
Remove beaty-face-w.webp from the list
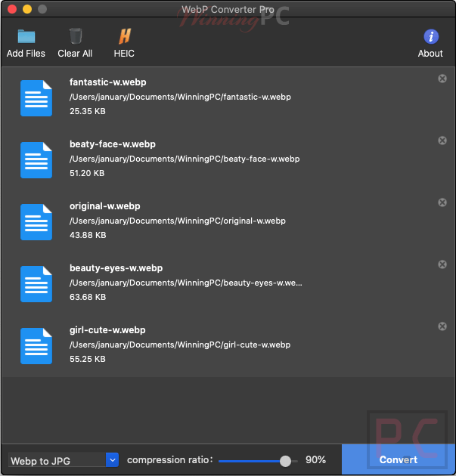point(442,141)
